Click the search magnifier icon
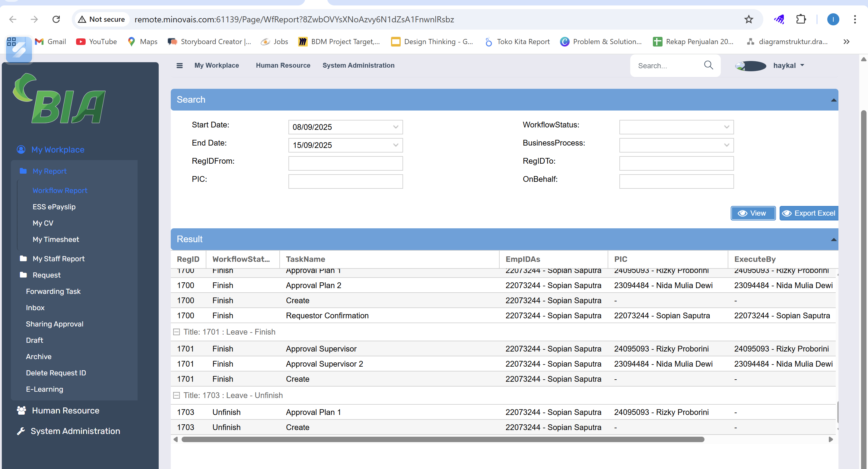The image size is (868, 469). click(708, 65)
